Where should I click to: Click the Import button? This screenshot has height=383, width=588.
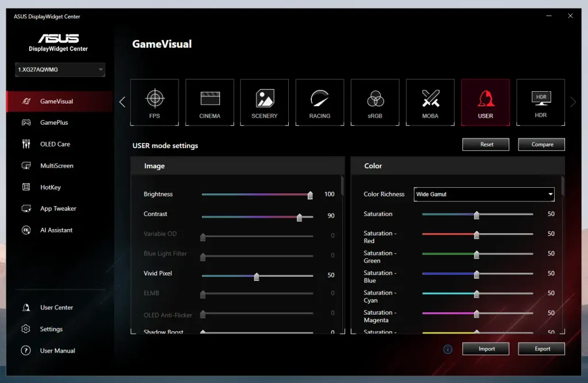[x=486, y=349]
